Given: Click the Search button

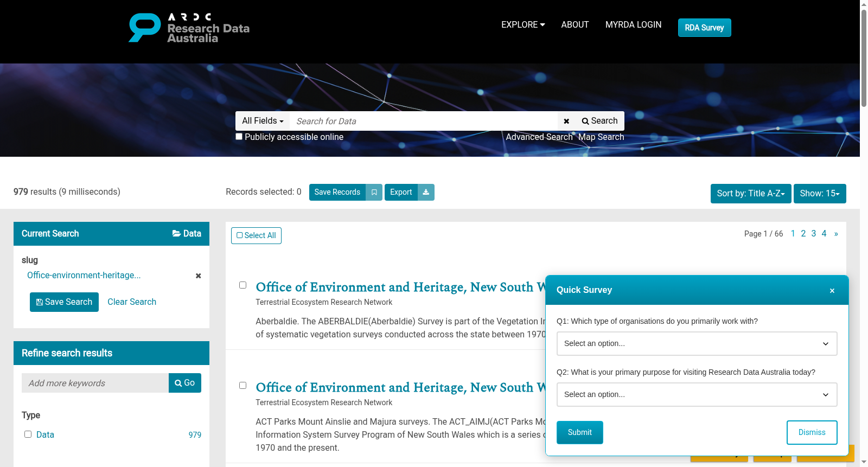Looking at the screenshot, I should coord(600,121).
